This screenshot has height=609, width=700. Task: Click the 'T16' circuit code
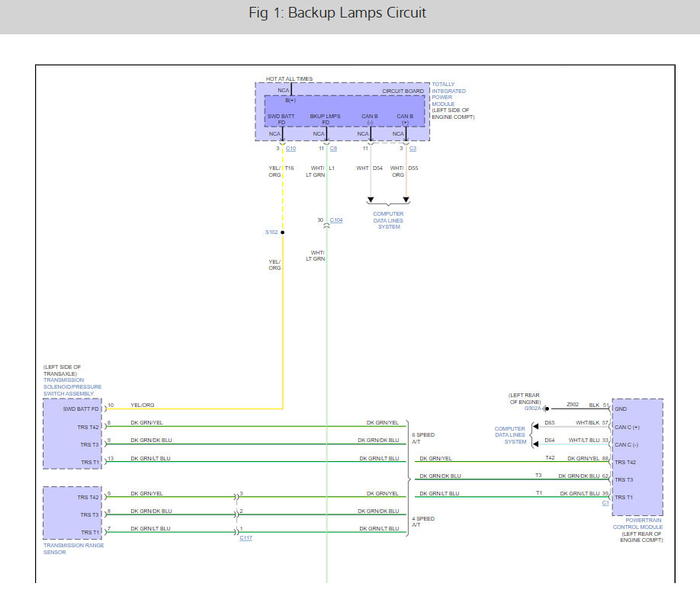click(x=289, y=168)
